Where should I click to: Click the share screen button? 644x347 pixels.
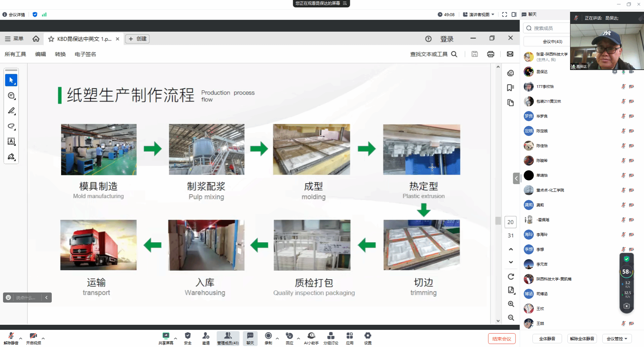tap(166, 338)
